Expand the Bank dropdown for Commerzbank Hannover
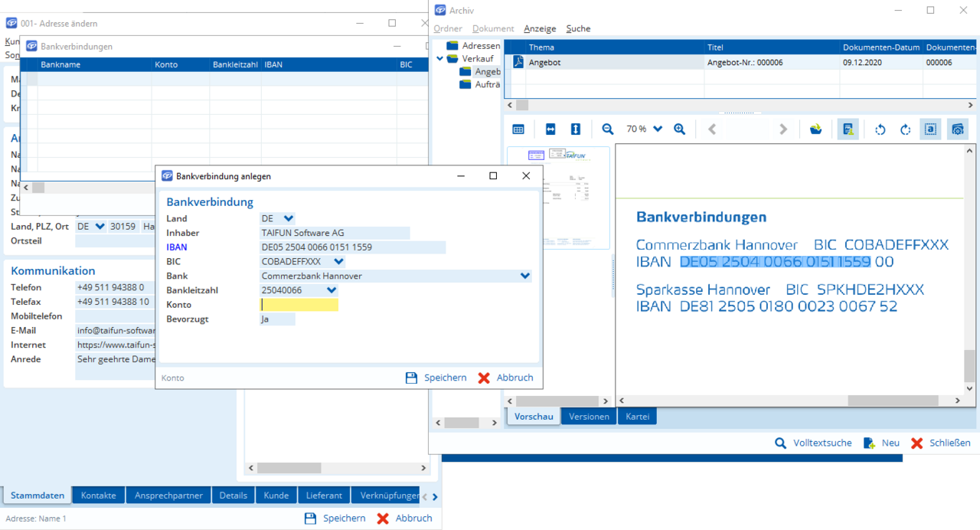The image size is (980, 530). point(524,276)
